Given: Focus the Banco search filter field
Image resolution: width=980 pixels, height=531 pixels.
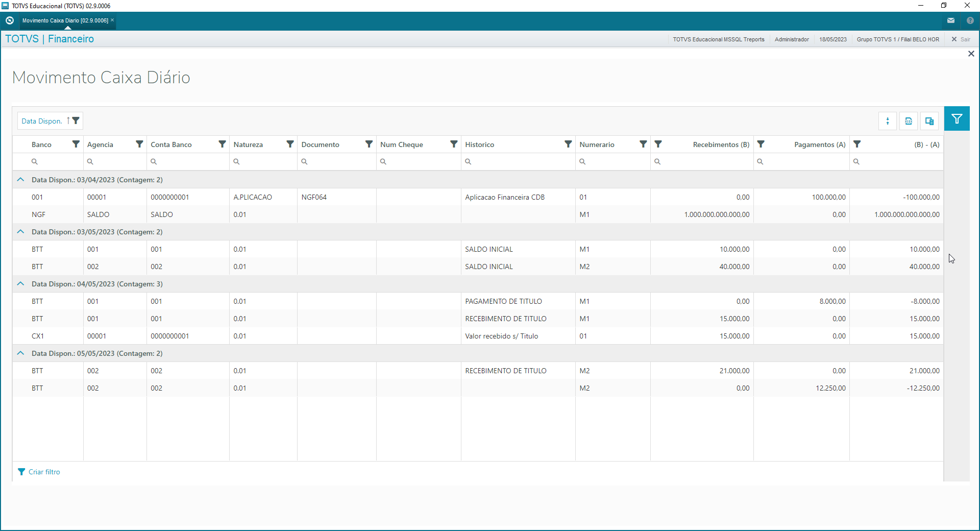Looking at the screenshot, I should click(x=48, y=161).
